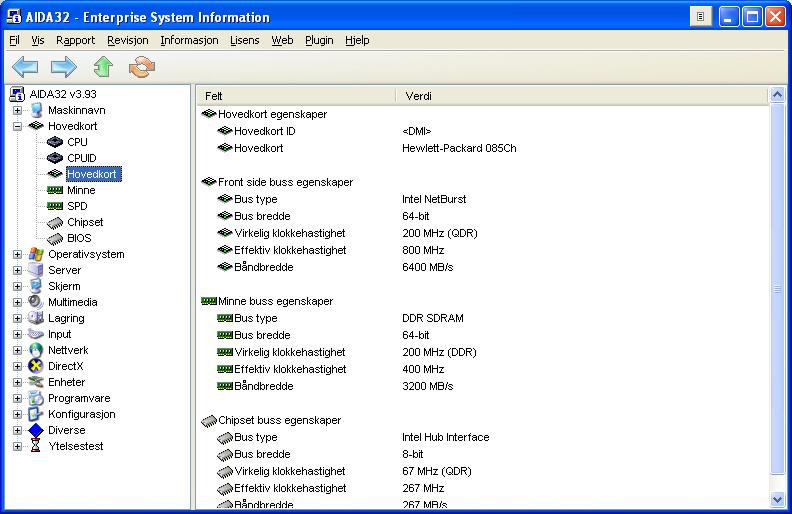The height and width of the screenshot is (514, 792).
Task: Click the CPU chip icon in tree
Action: 55,142
